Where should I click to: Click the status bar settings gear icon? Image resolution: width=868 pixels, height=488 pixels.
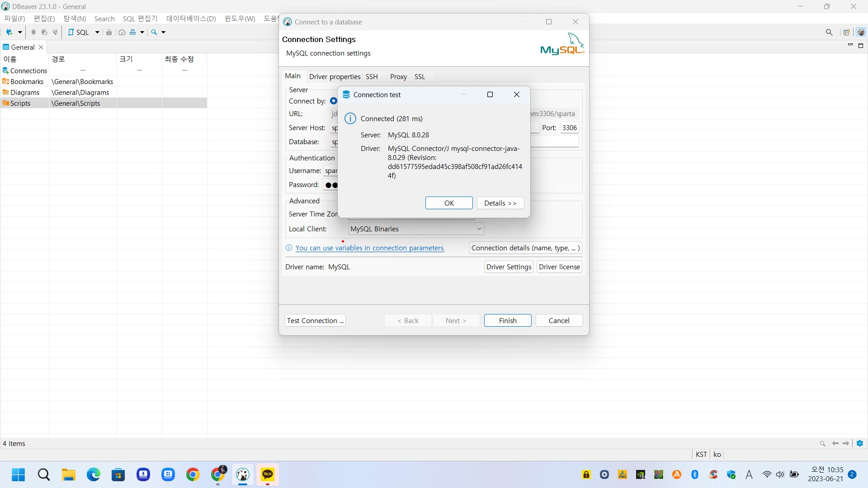tap(860, 443)
